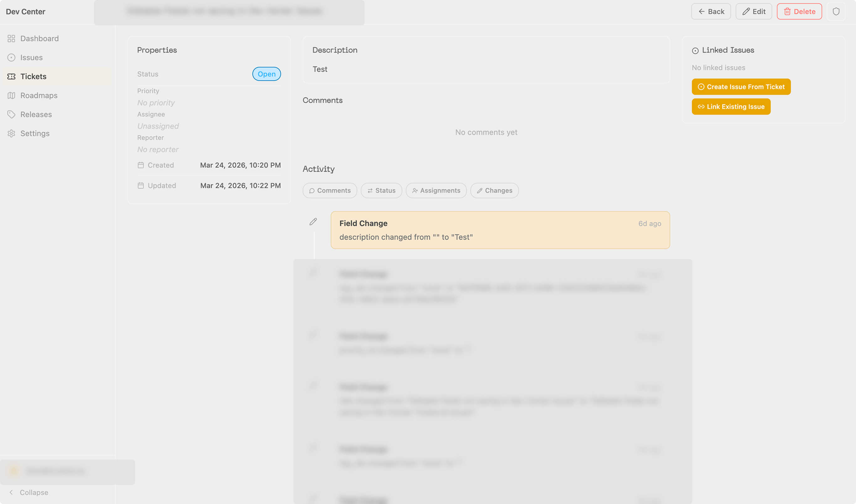Viewport: 856px width, 504px height.
Task: Navigate to Releases page
Action: pos(36,114)
